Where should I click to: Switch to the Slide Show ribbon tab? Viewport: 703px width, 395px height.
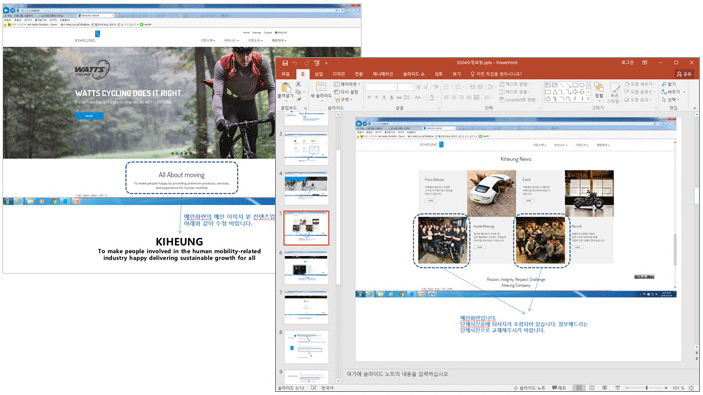pyautogui.click(x=413, y=74)
